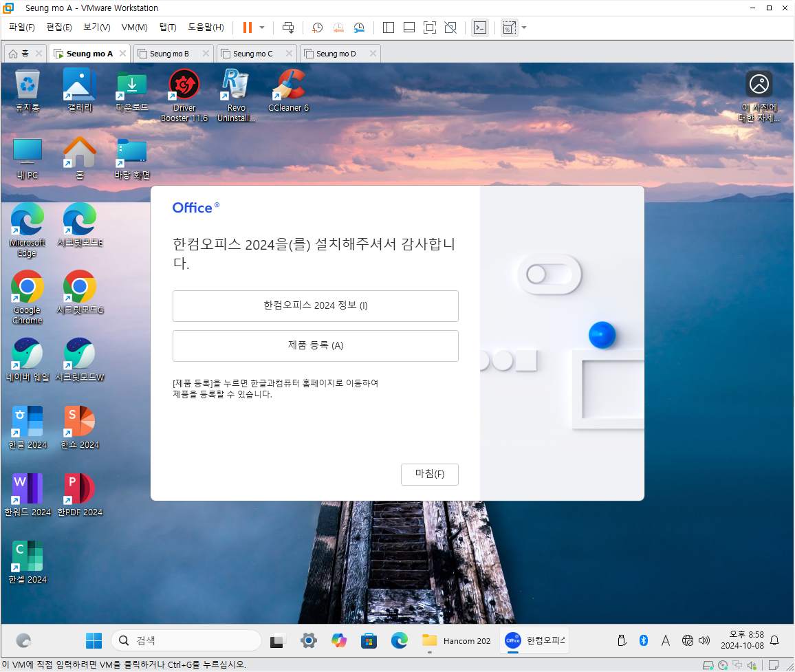Image resolution: width=795 pixels, height=672 pixels.
Task: Open the VMware console view icon
Action: [x=479, y=28]
